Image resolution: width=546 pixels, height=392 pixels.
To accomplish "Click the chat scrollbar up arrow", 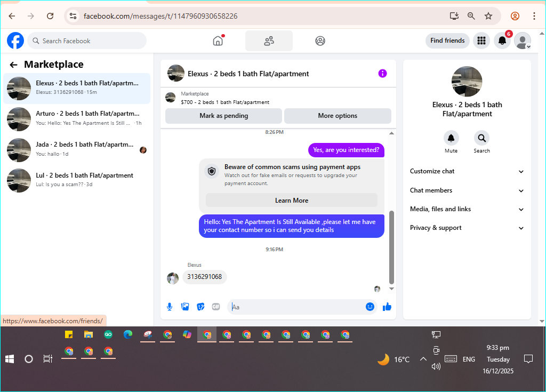I will (391, 133).
